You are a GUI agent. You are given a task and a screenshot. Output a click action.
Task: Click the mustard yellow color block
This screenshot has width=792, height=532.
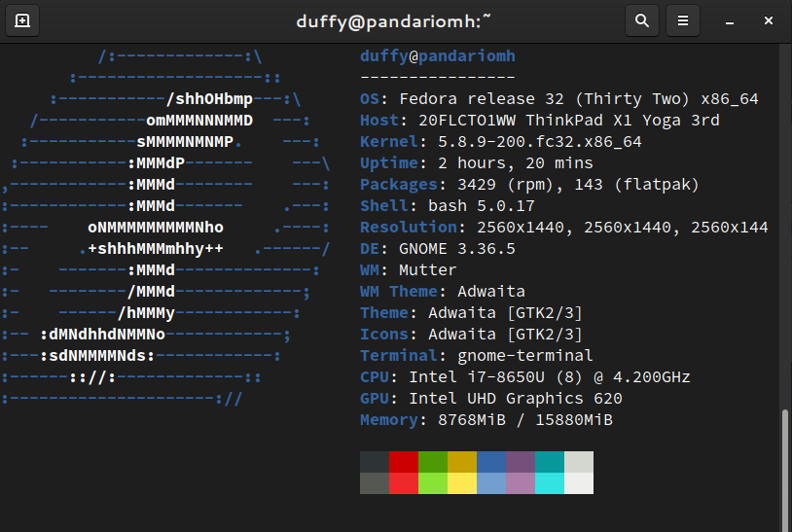(x=462, y=462)
